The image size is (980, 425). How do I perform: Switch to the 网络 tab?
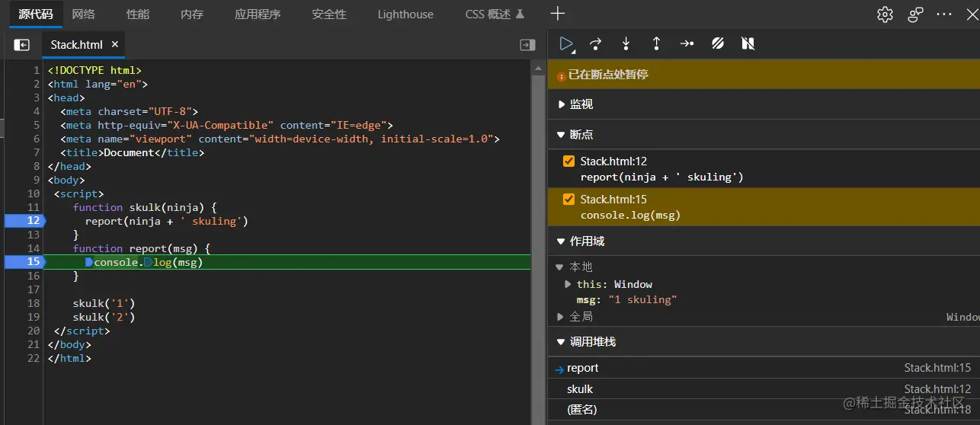click(84, 14)
